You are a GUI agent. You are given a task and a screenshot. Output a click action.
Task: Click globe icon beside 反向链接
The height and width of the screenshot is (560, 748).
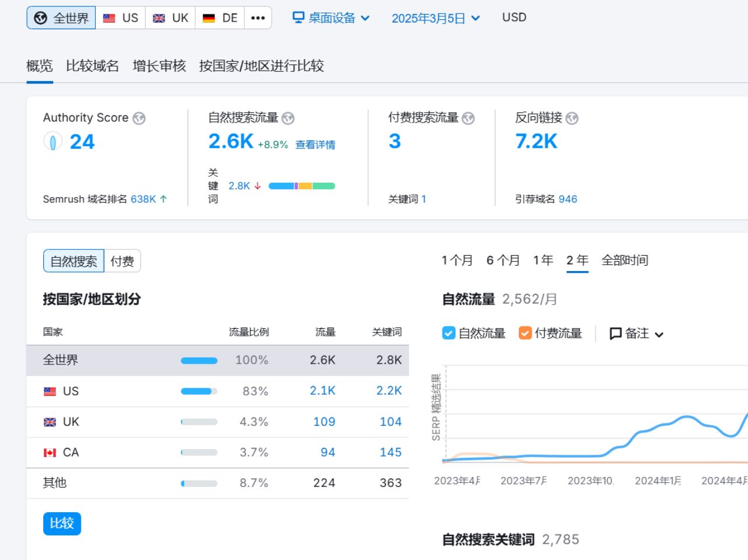click(572, 119)
